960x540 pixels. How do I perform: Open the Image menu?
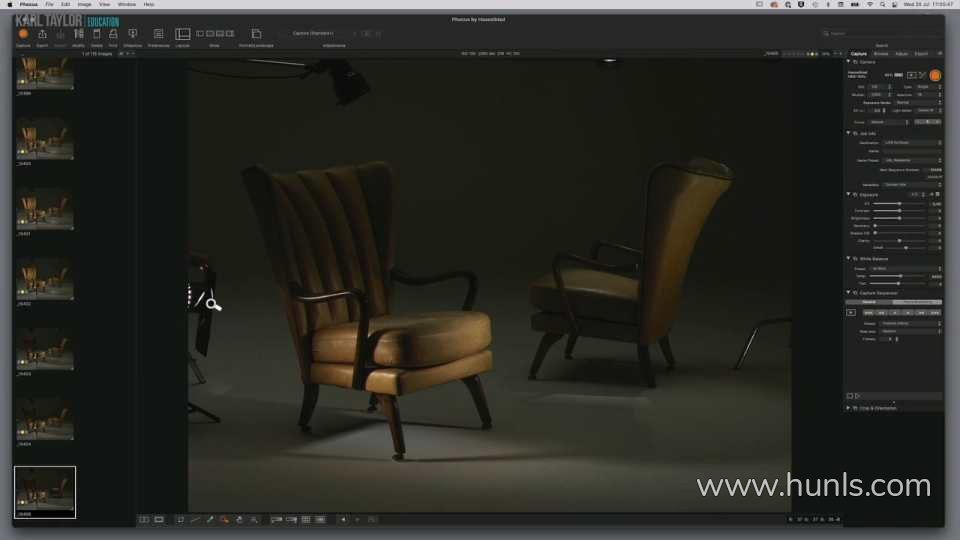point(84,4)
